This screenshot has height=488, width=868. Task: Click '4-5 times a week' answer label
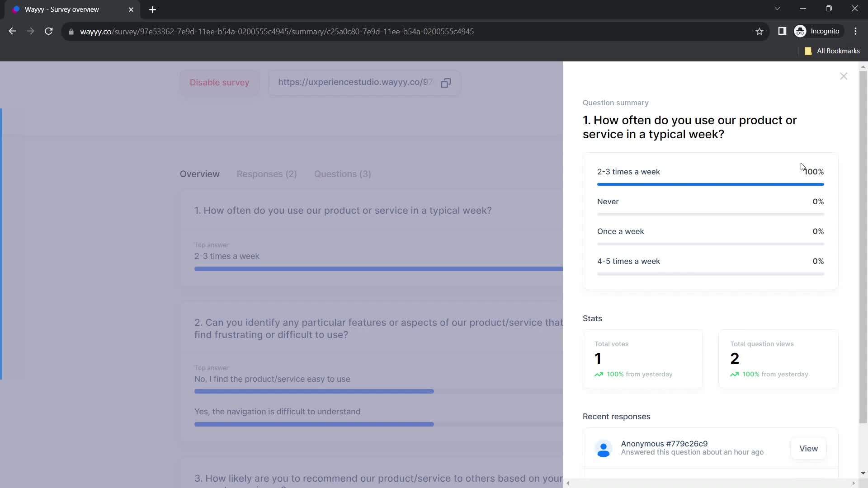click(628, 261)
